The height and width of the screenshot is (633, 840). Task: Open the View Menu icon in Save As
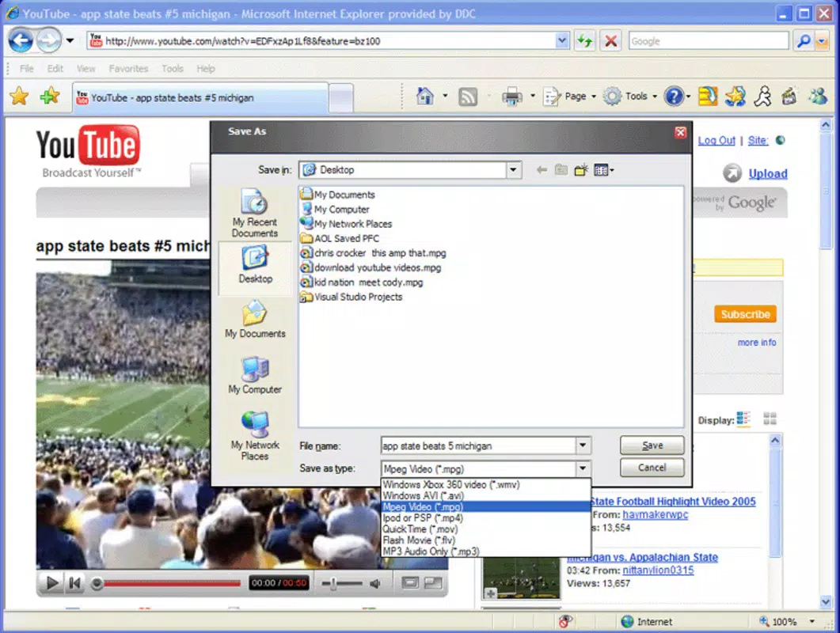coord(604,170)
